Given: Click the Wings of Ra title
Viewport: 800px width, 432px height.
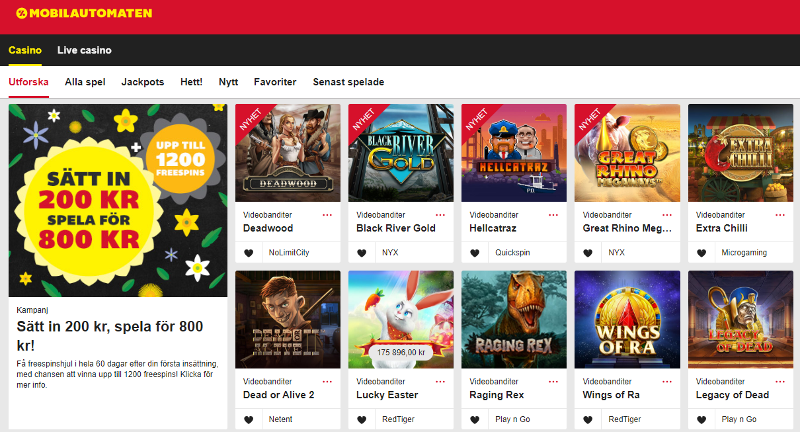Looking at the screenshot, I should [x=611, y=395].
